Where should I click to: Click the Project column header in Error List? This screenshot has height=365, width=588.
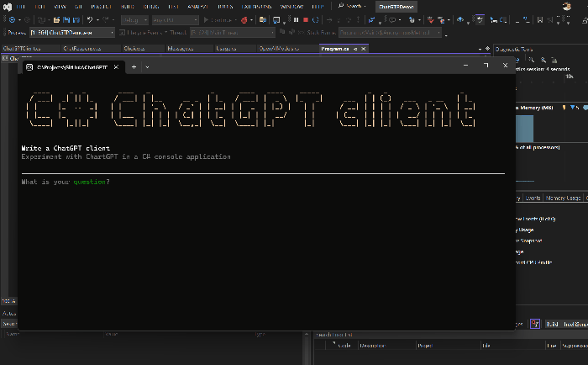(448, 346)
